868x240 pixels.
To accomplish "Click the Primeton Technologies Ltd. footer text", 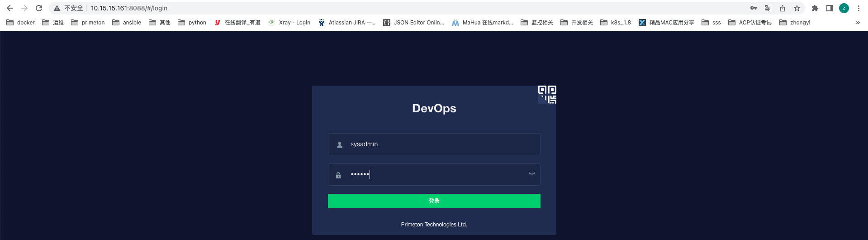I will 434,225.
